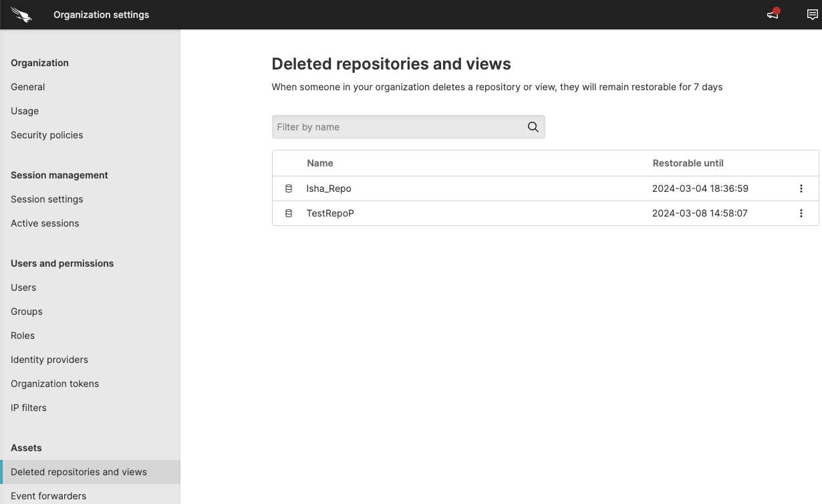The width and height of the screenshot is (822, 504).
Task: Open the Usage page
Action: pyautogui.click(x=25, y=111)
